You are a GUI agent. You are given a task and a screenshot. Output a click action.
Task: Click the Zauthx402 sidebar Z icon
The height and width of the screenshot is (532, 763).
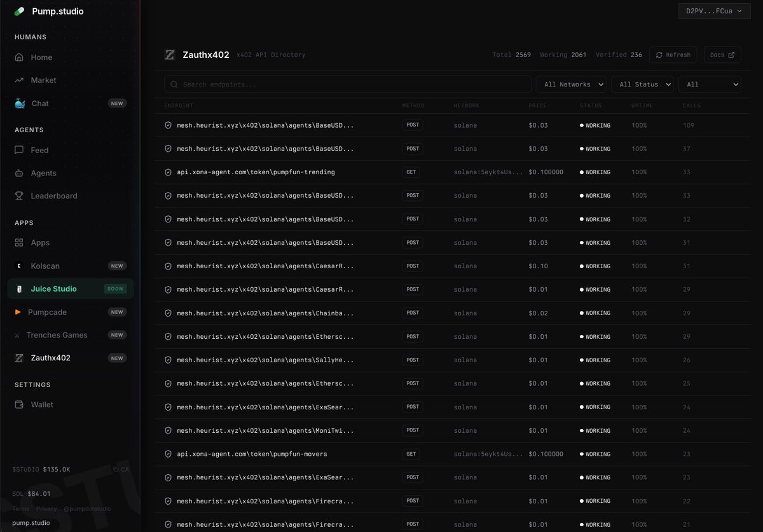click(x=19, y=358)
